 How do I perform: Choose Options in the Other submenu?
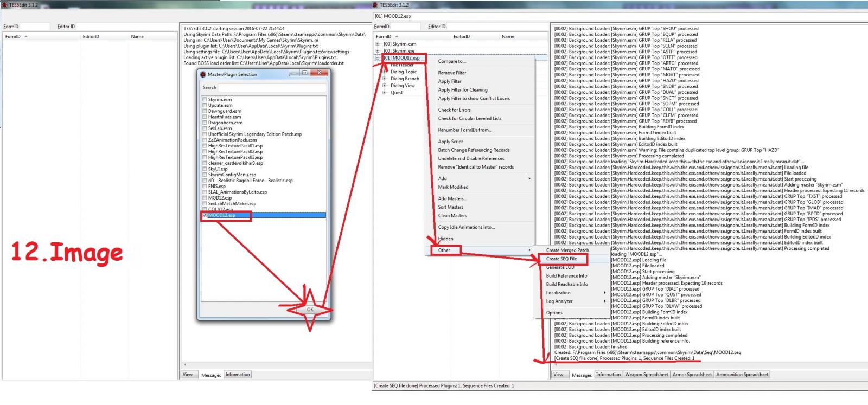(554, 313)
